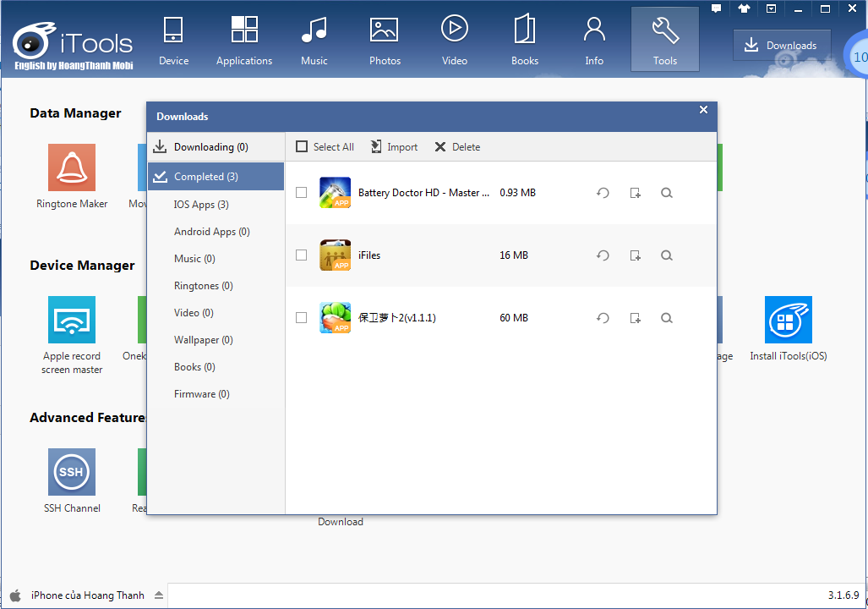Image resolution: width=868 pixels, height=609 pixels.
Task: Filter by Android Apps (0)
Action: coord(211,232)
